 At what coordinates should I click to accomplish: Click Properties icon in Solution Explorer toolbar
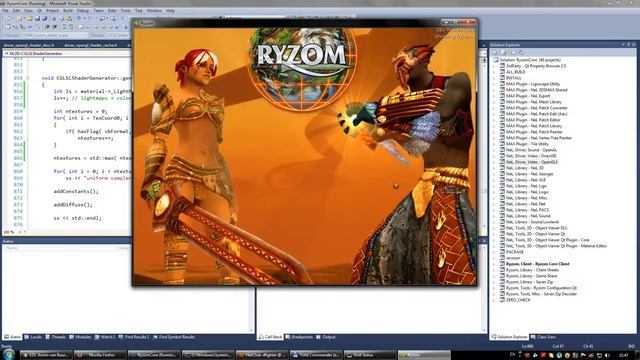496,52
